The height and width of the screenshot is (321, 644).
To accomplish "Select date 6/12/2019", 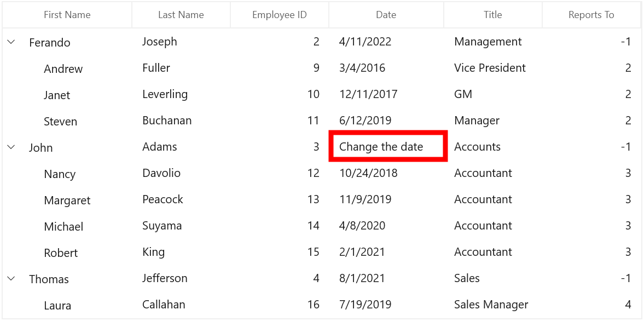I will pos(365,121).
